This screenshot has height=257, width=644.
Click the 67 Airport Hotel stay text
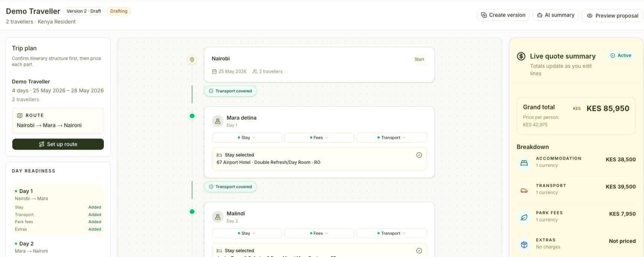[x=268, y=162]
